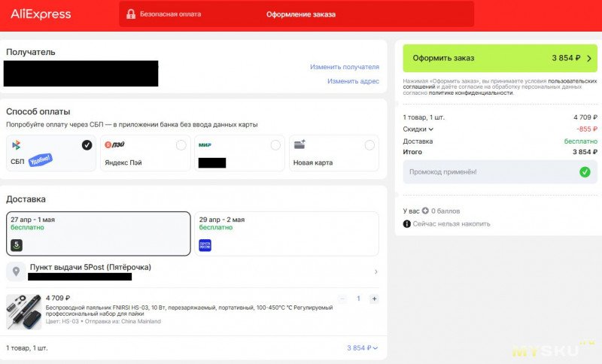
Task: Click the Pochta Rossii delivery icon
Action: [205, 244]
